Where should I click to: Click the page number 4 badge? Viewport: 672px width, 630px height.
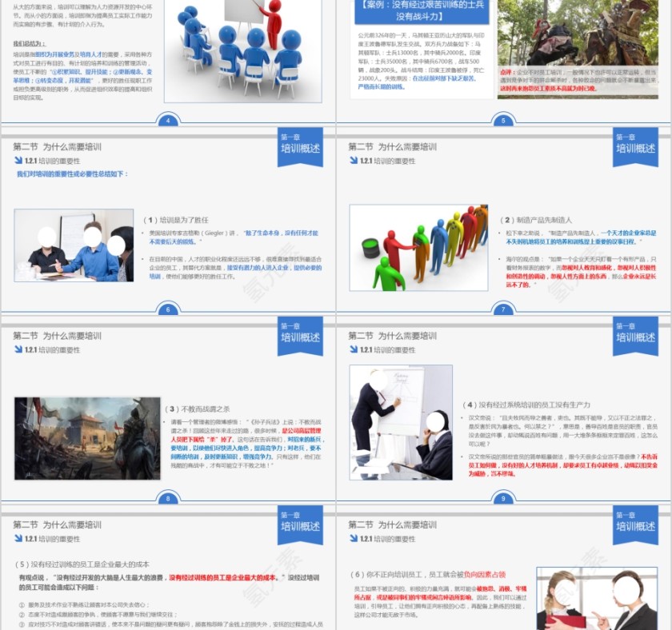168,121
